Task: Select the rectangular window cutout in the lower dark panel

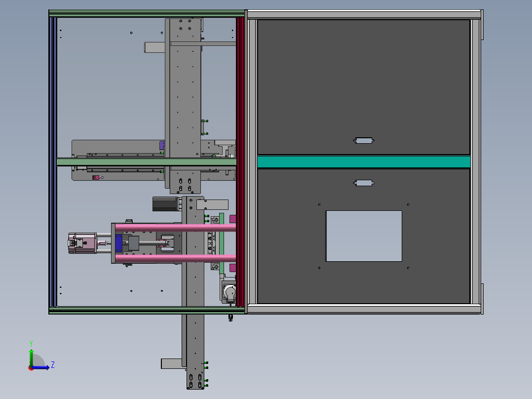Action: click(364, 236)
